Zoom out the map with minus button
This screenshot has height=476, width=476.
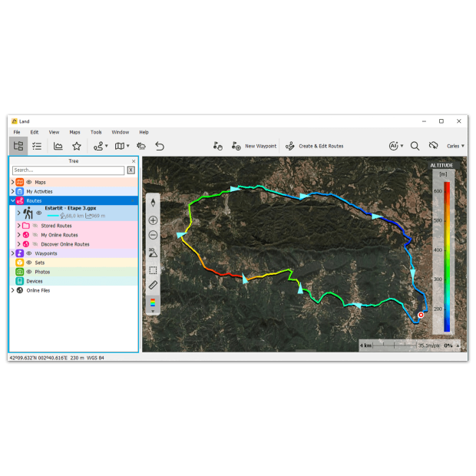pos(153,235)
